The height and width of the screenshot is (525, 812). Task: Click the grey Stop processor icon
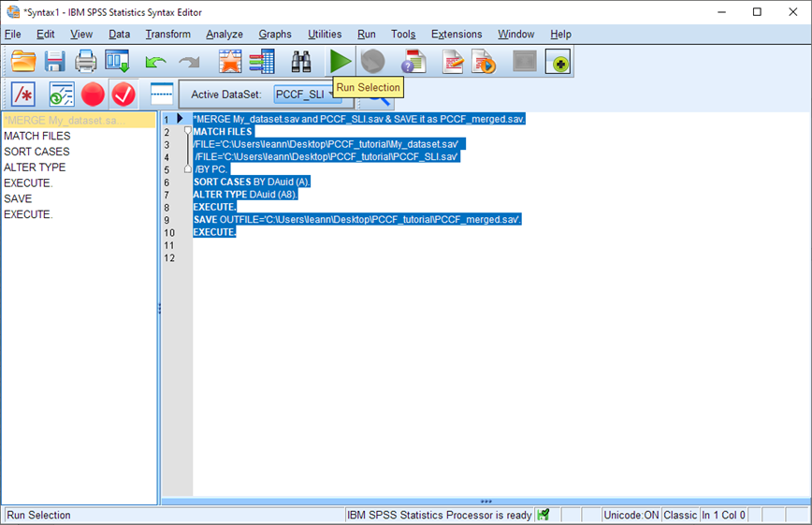point(373,61)
